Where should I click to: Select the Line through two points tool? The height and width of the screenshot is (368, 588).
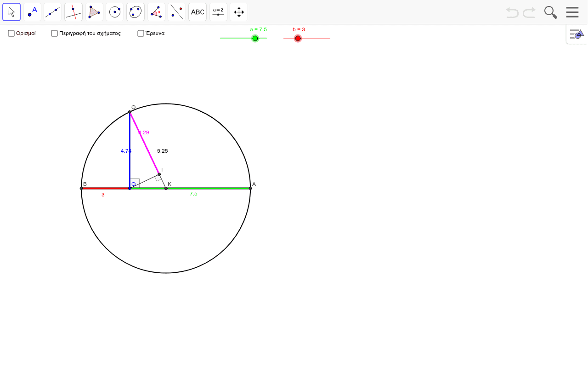coord(53,12)
